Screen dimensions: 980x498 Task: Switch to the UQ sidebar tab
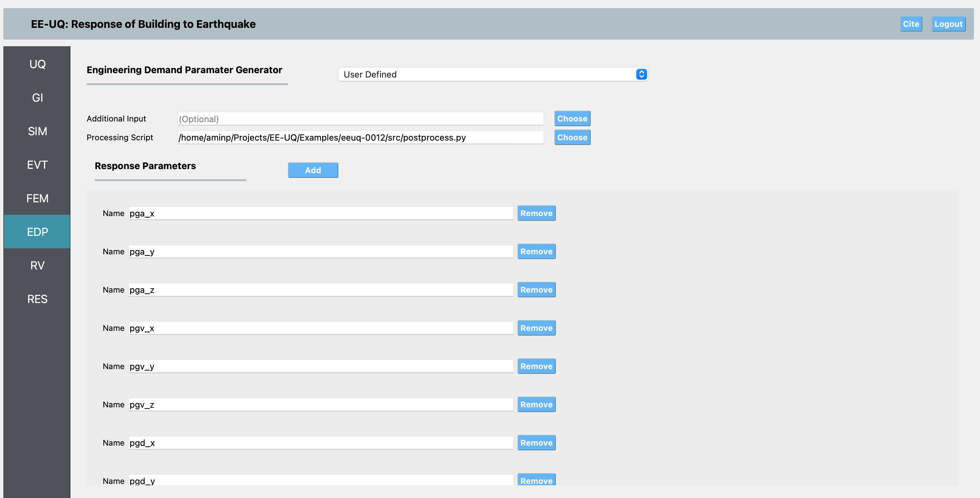[37, 64]
